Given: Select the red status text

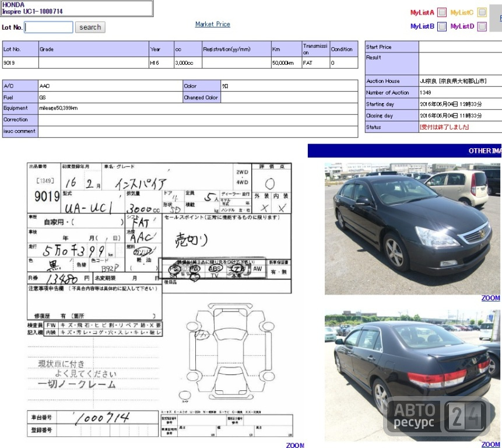Looking at the screenshot, I should click(x=444, y=127).
